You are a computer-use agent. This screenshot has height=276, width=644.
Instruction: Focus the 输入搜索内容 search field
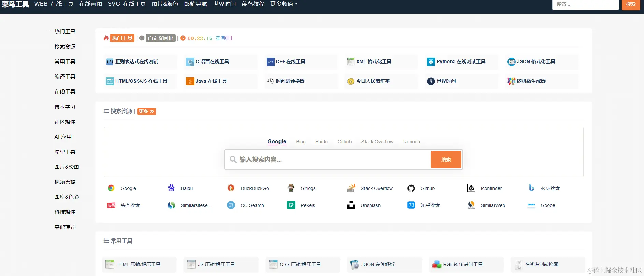pyautogui.click(x=328, y=160)
